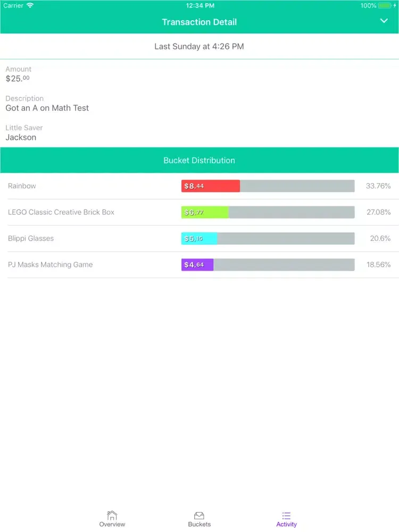Click the red $8.44 progress bar
This screenshot has height=532, width=399.
pos(210,186)
